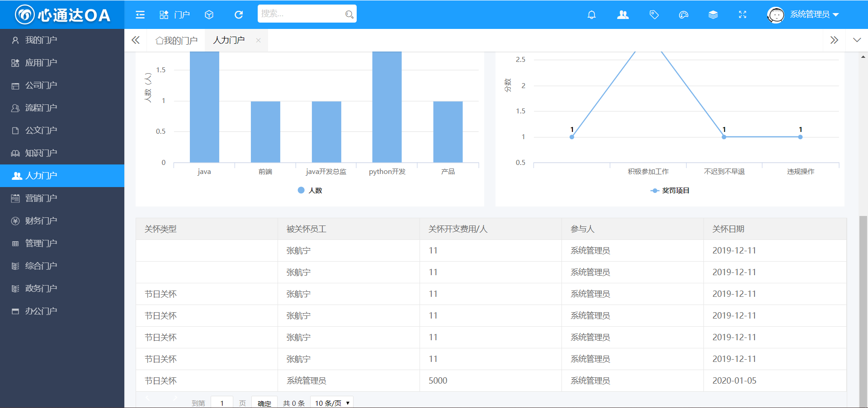Open the 门户 portal grid menu
The image size is (868, 408).
175,14
